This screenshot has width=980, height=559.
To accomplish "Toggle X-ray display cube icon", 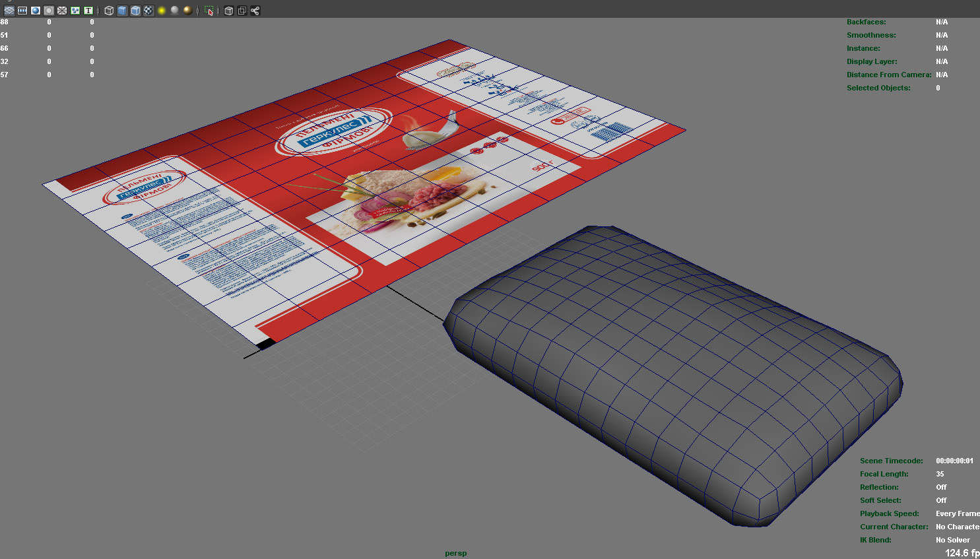I will (x=228, y=11).
